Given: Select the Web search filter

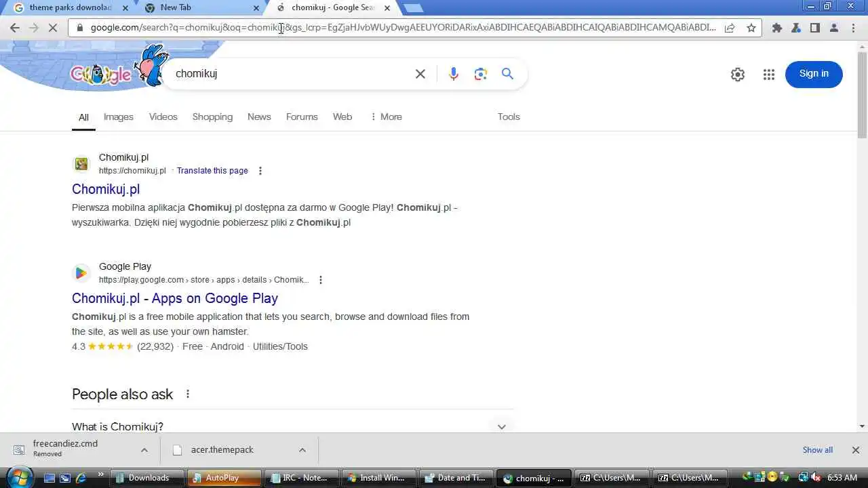Looking at the screenshot, I should tap(342, 117).
